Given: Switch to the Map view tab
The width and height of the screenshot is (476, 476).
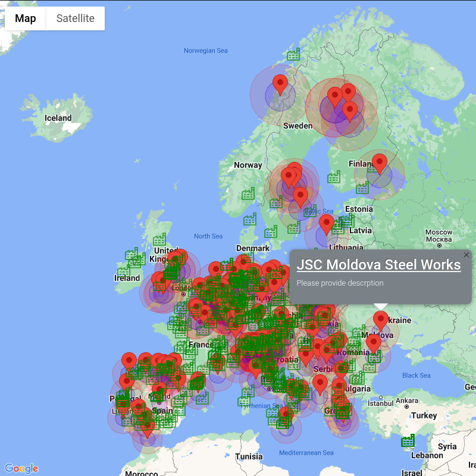Looking at the screenshot, I should point(26,18).
